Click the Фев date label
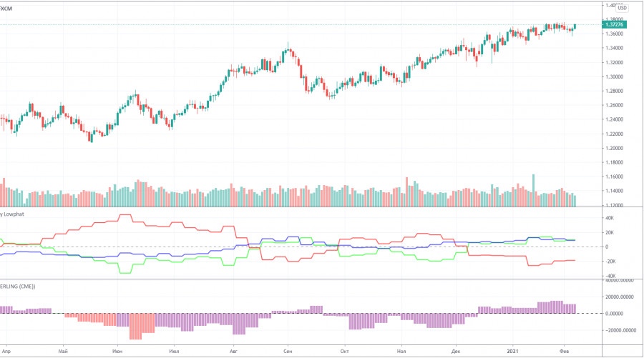This screenshot has height=358, width=644. pos(565,352)
